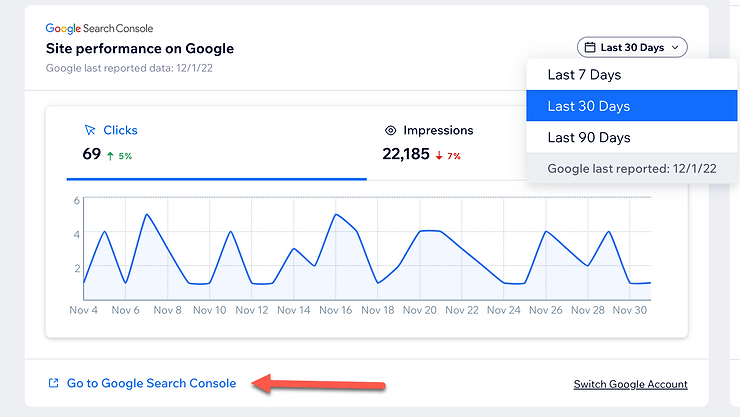Click the Site performance on Google heading
Image resolution: width=740 pixels, height=417 pixels.
(140, 49)
